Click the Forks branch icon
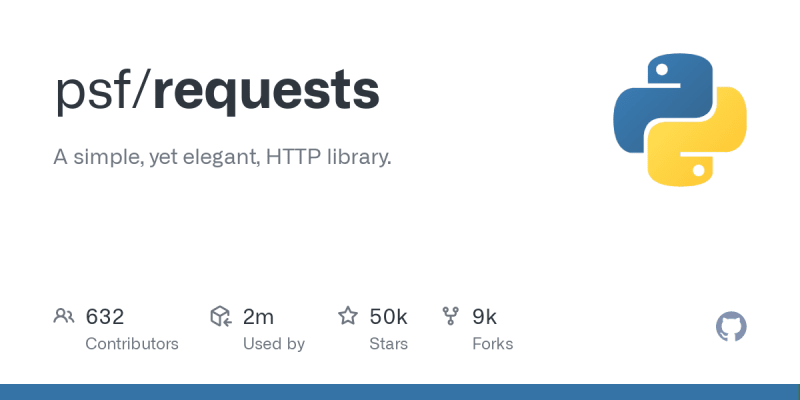The width and height of the screenshot is (800, 400). pos(451,316)
